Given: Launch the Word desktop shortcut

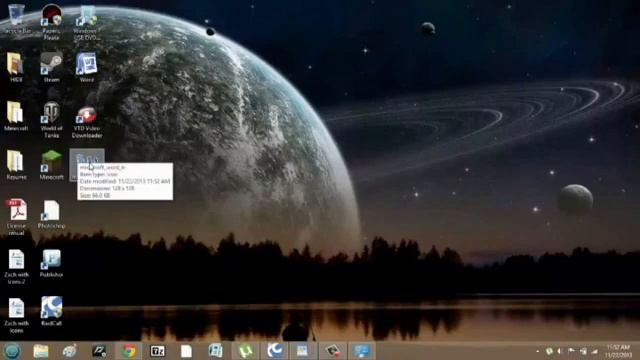Looking at the screenshot, I should click(x=87, y=67).
